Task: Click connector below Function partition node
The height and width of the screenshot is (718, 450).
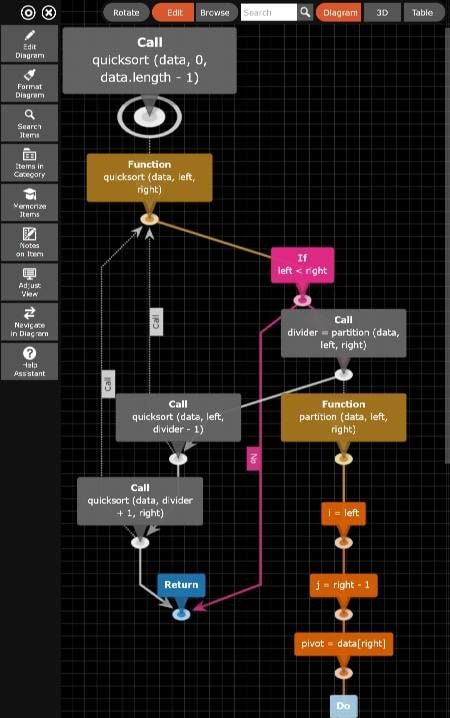Action: coord(343,459)
